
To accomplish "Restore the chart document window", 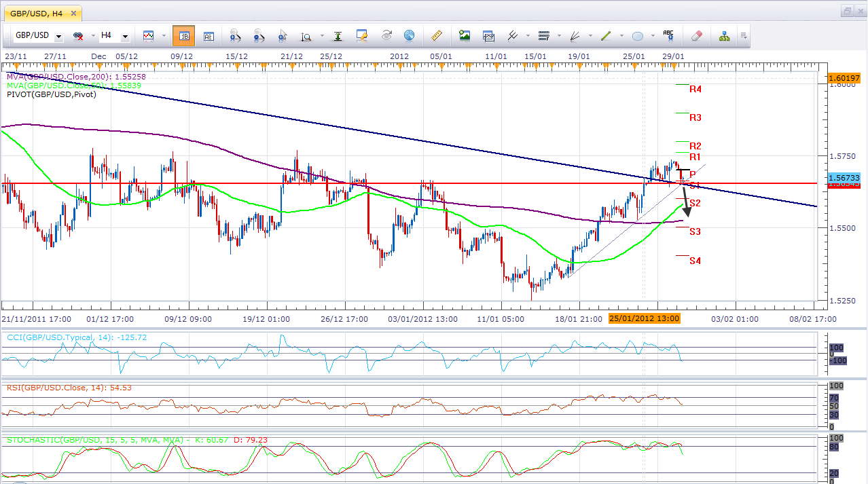I will 847,11.
